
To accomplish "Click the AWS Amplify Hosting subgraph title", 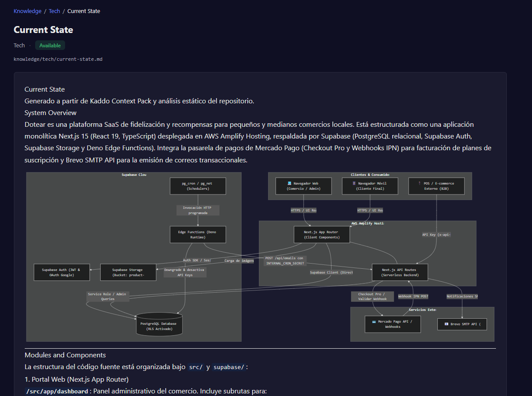I will [x=368, y=223].
